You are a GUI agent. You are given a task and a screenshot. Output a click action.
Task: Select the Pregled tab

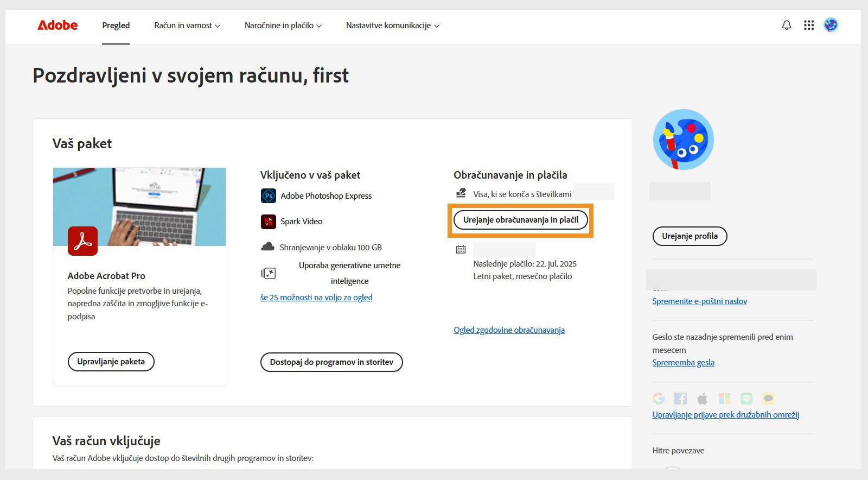(x=116, y=26)
